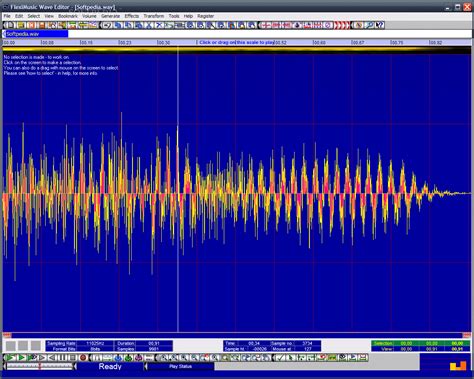Click the playback speed slider with red marker
The width and height of the screenshot is (474, 379).
(x=40, y=366)
